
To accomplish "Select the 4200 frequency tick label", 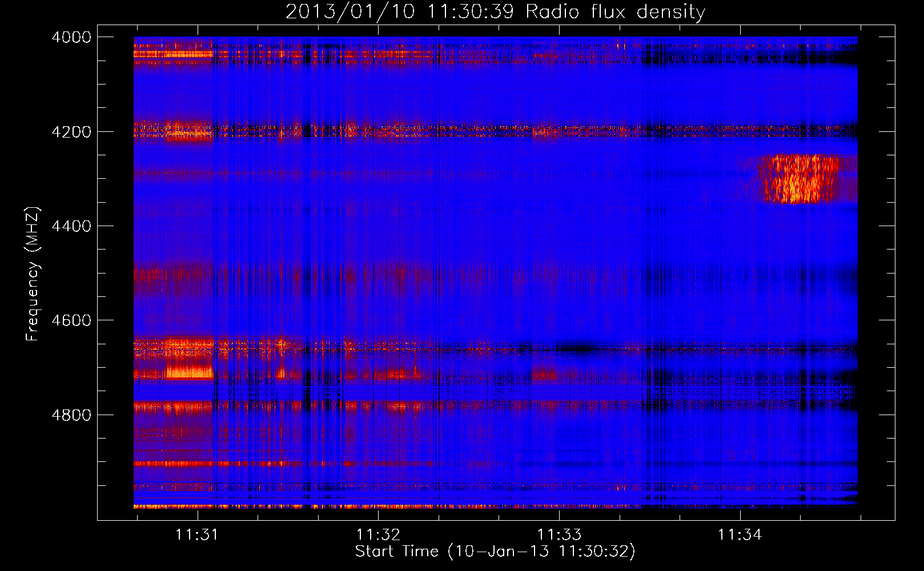I will point(71,132).
